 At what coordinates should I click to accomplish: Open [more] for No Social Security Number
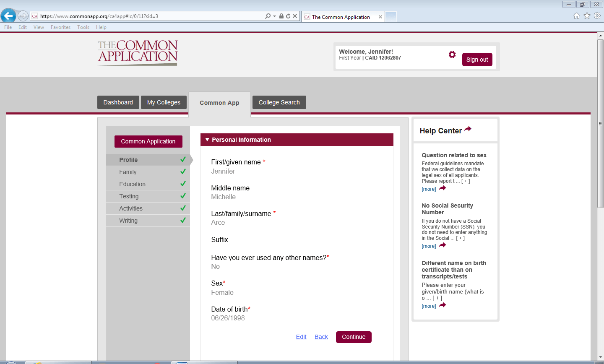pyautogui.click(x=429, y=246)
